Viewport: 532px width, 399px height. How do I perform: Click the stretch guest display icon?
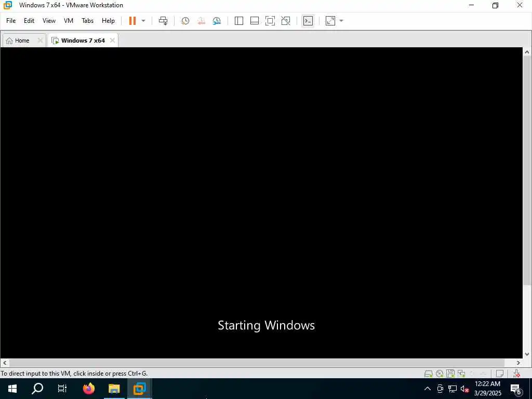pyautogui.click(x=330, y=21)
